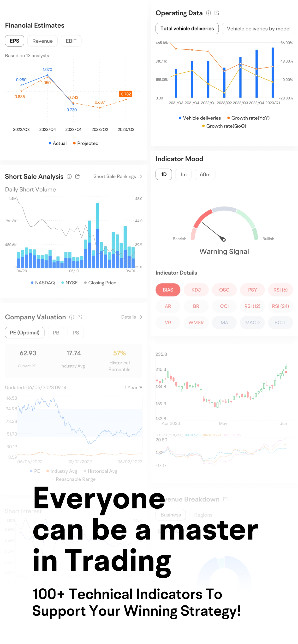Toggle Vehicle deliveries legend item
298x644 pixels.
tap(200, 118)
